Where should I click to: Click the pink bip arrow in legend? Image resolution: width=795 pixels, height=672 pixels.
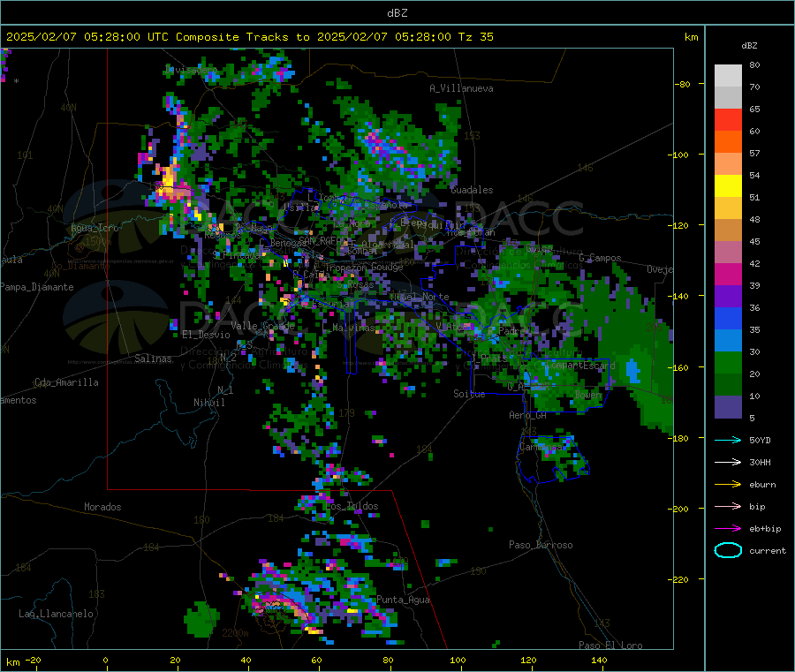coord(728,506)
